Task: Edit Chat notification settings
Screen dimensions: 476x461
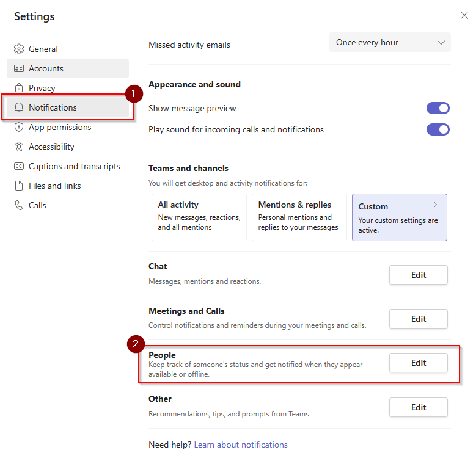Action: 419,275
